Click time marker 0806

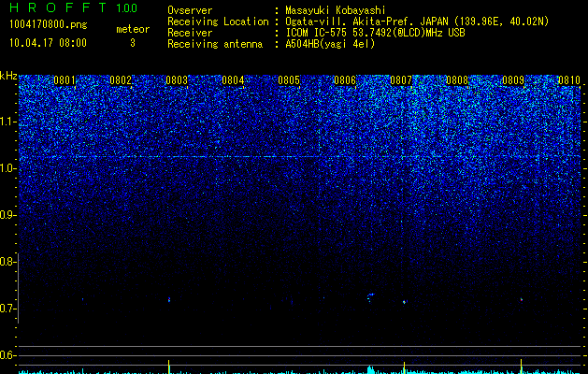(x=345, y=80)
